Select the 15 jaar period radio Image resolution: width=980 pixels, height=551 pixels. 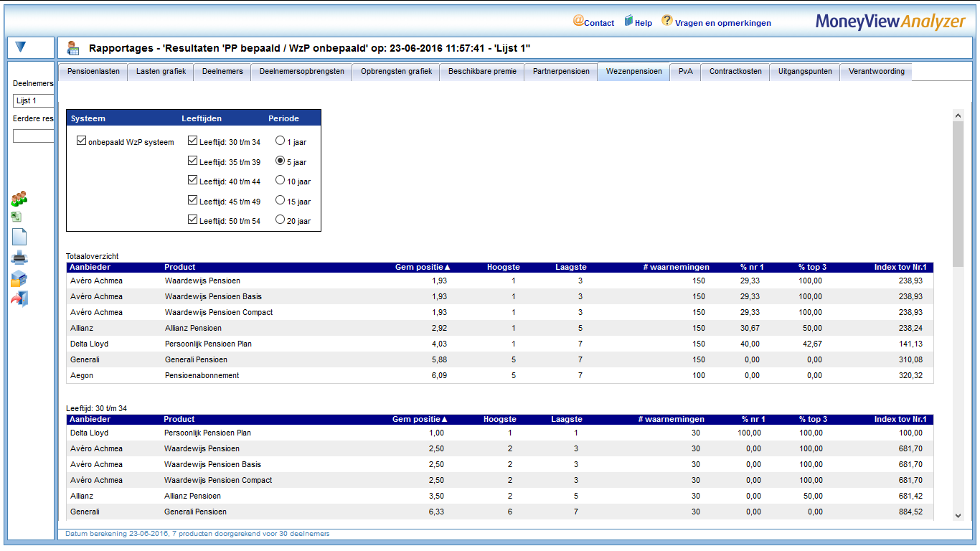pos(280,200)
